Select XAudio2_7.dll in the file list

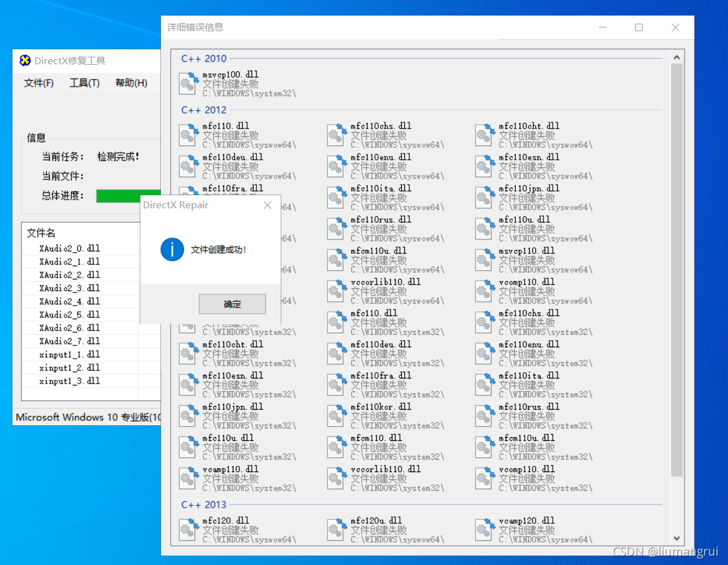(x=69, y=341)
